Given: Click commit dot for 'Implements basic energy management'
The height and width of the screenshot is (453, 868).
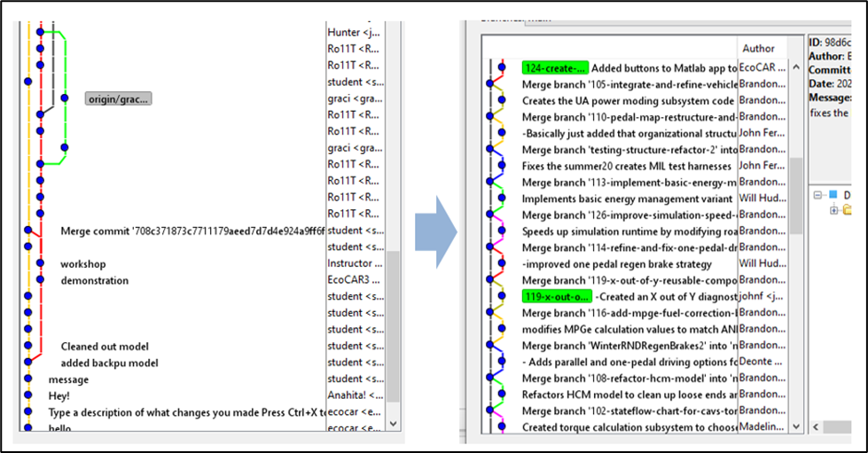Looking at the screenshot, I should pos(502,199).
